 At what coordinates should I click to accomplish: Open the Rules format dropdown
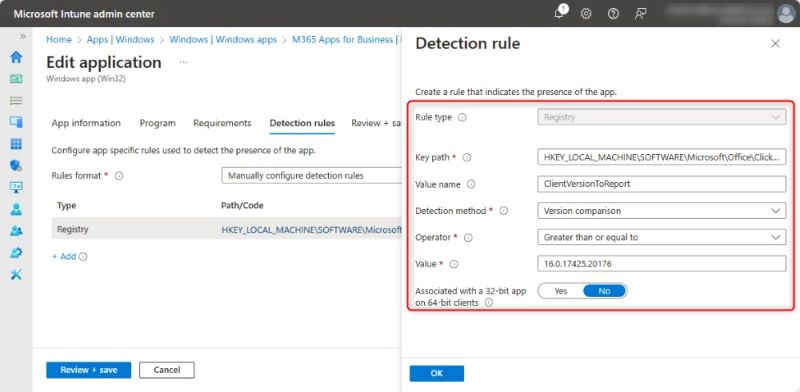(x=311, y=176)
